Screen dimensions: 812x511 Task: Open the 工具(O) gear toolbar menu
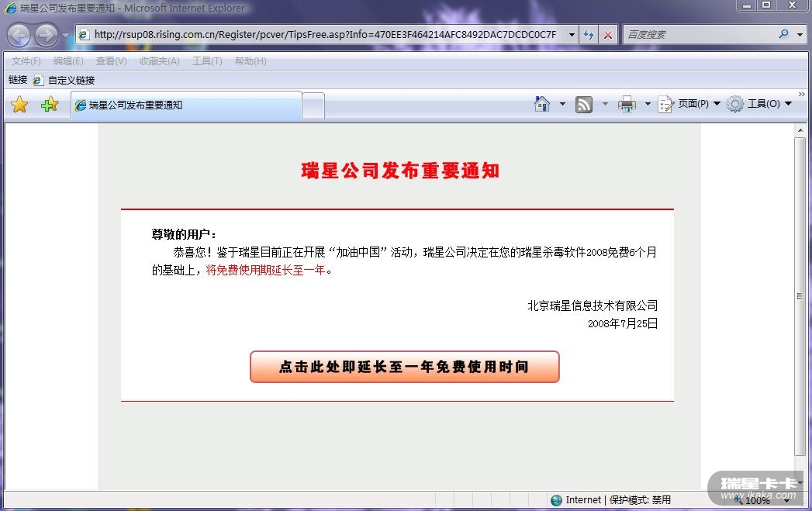[759, 104]
